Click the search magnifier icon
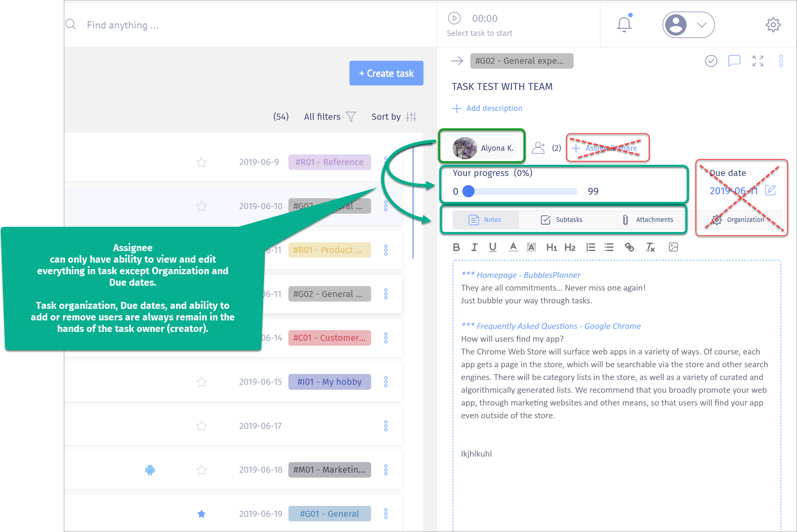This screenshot has width=797, height=532. [x=71, y=24]
